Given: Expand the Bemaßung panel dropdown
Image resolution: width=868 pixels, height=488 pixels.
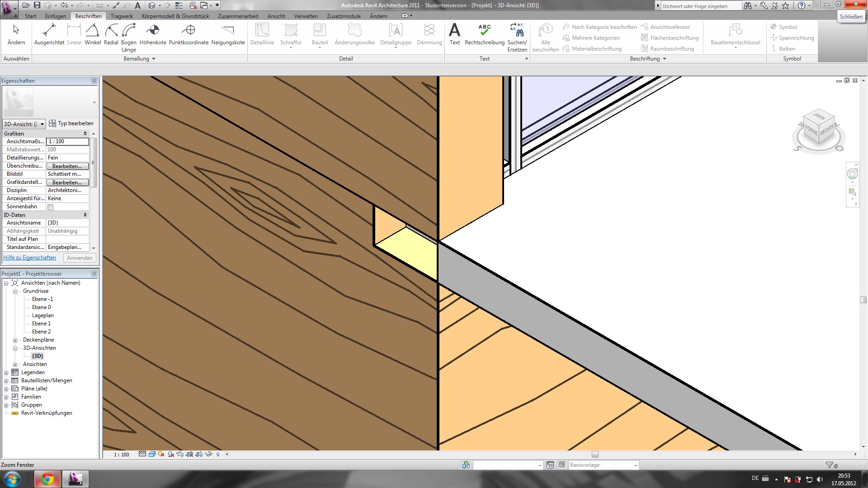Looking at the screenshot, I should [154, 59].
